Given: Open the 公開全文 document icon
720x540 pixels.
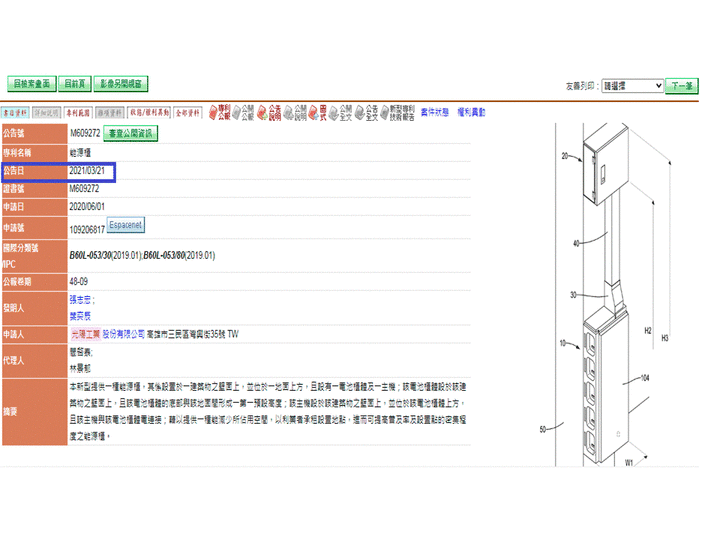Looking at the screenshot, I should pyautogui.click(x=340, y=112).
